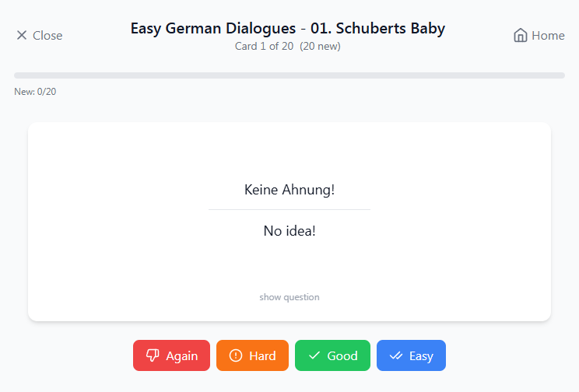
Task: Click the deck title heading
Action: (288, 29)
